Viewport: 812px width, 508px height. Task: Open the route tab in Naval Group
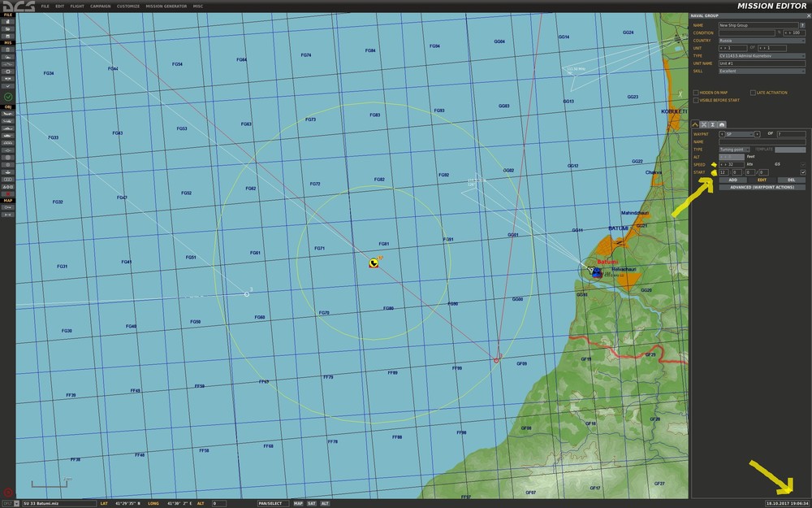point(695,124)
